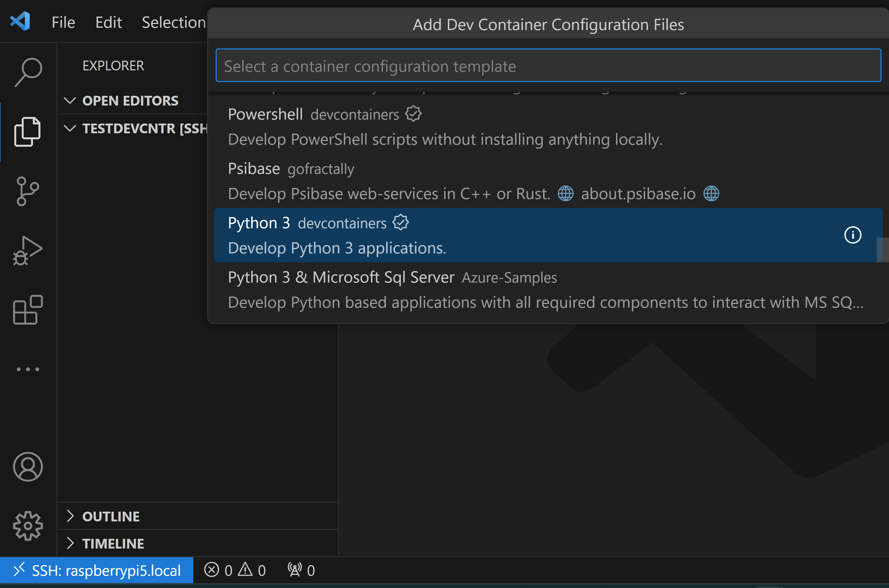
Task: Click the VS Code logo icon
Action: tap(20, 21)
